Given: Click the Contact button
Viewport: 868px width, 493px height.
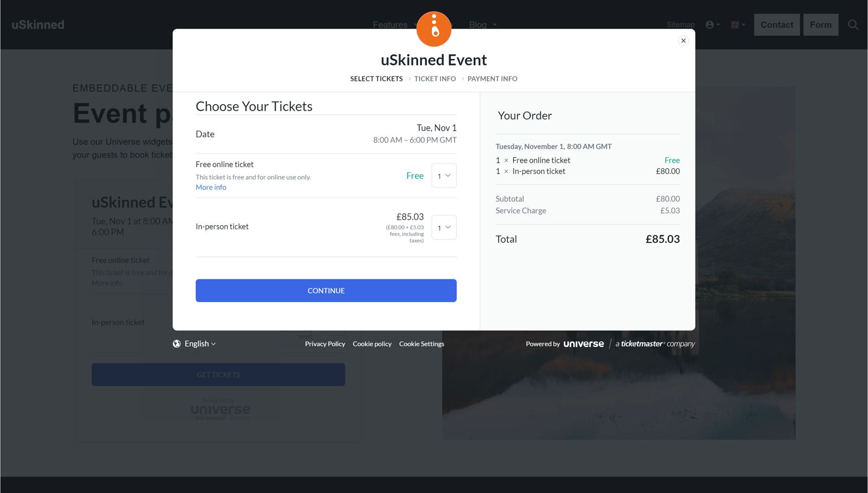Looking at the screenshot, I should (776, 24).
